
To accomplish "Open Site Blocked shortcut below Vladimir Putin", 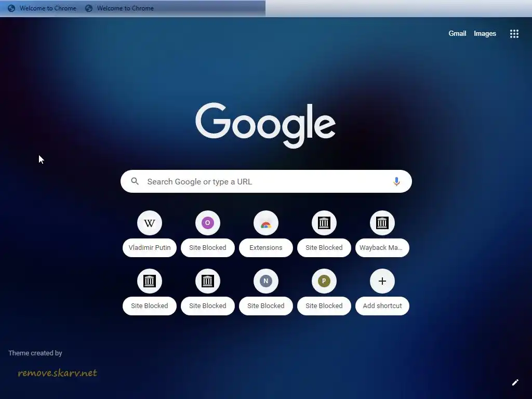I will (150, 292).
